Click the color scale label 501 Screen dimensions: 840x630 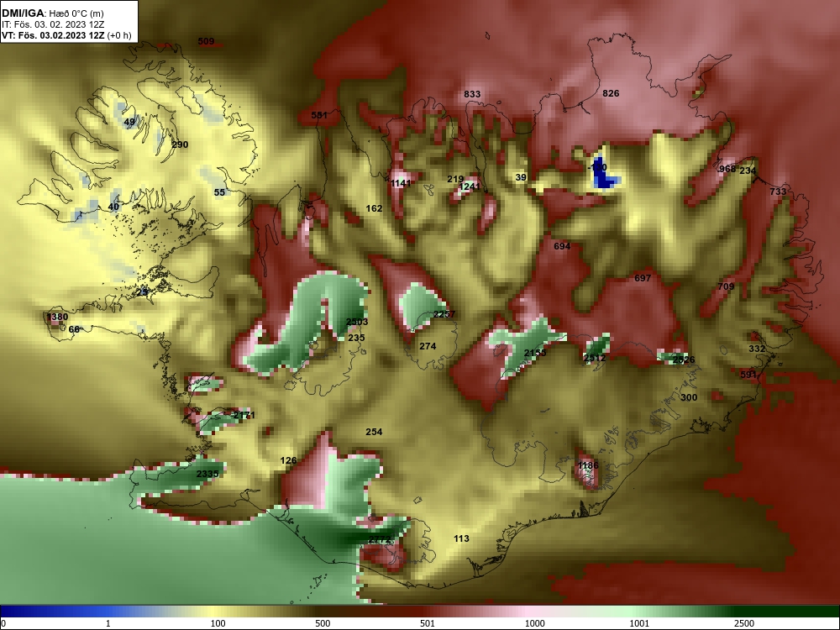point(428,623)
